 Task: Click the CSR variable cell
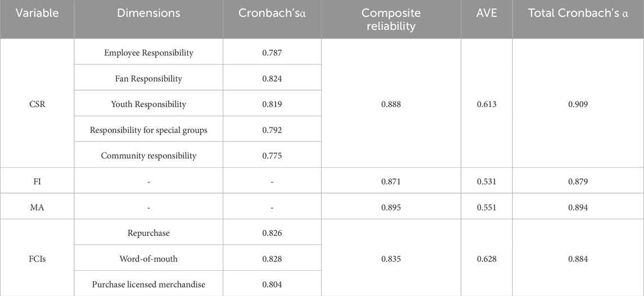(37, 104)
